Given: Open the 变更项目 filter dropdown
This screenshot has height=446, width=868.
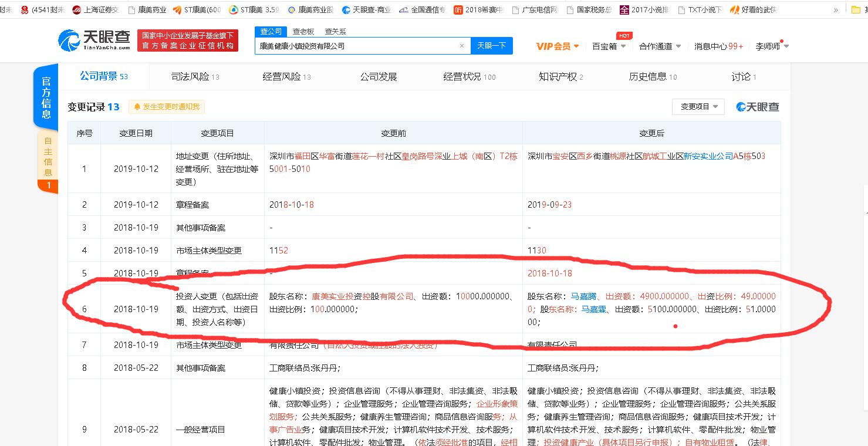Looking at the screenshot, I should pos(698,107).
